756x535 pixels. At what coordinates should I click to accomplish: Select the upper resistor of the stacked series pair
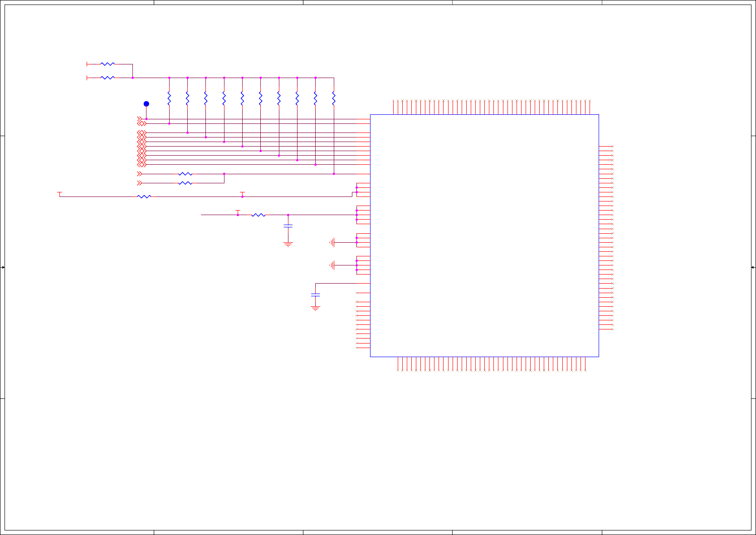(x=185, y=174)
